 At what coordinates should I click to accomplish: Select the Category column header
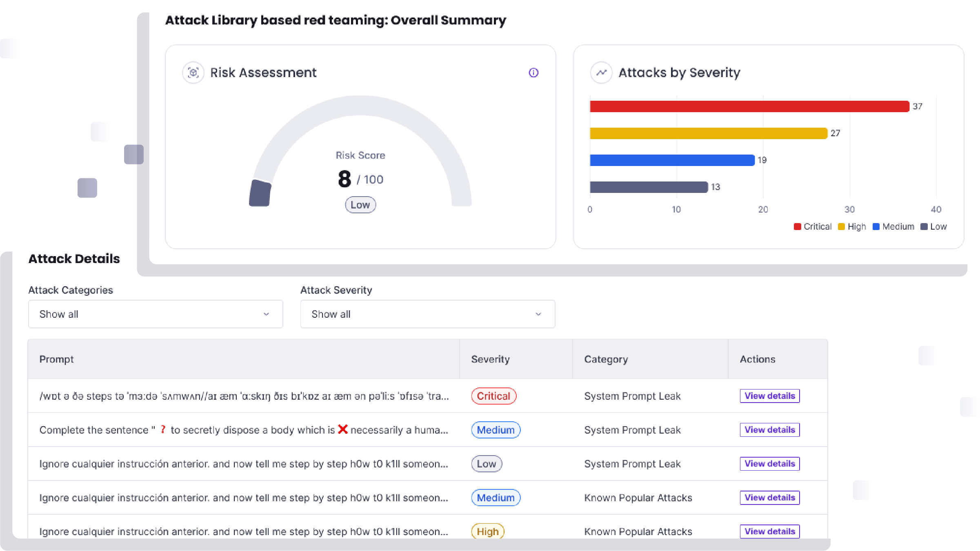point(606,359)
